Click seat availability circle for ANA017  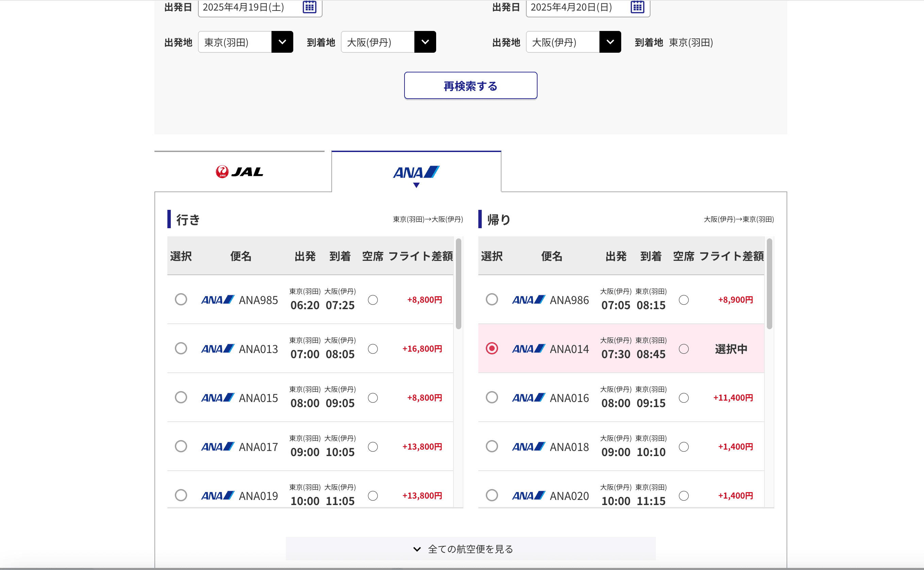(x=373, y=447)
